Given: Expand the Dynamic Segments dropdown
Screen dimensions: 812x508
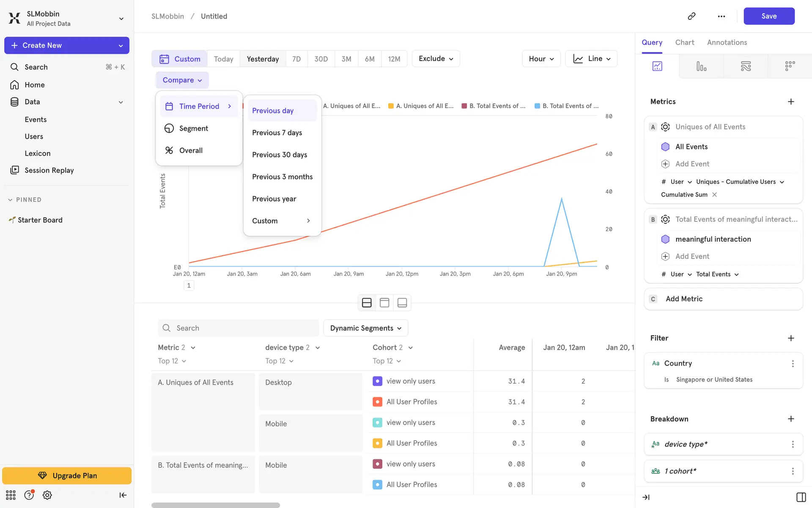Looking at the screenshot, I should pyautogui.click(x=365, y=328).
